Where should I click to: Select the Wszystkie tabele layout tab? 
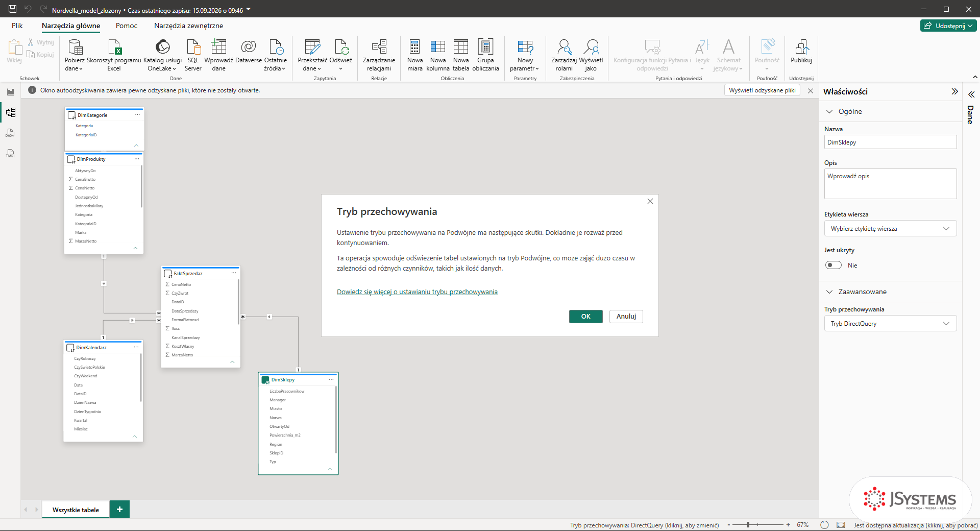coord(76,510)
